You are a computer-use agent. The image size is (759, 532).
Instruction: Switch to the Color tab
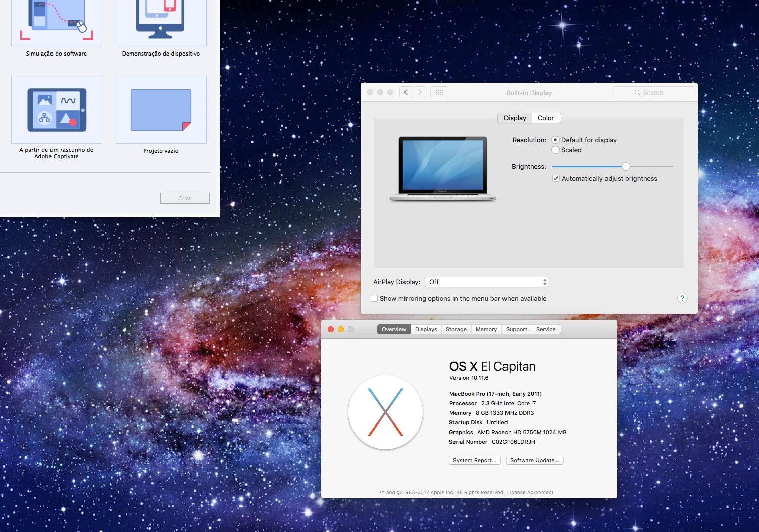546,118
